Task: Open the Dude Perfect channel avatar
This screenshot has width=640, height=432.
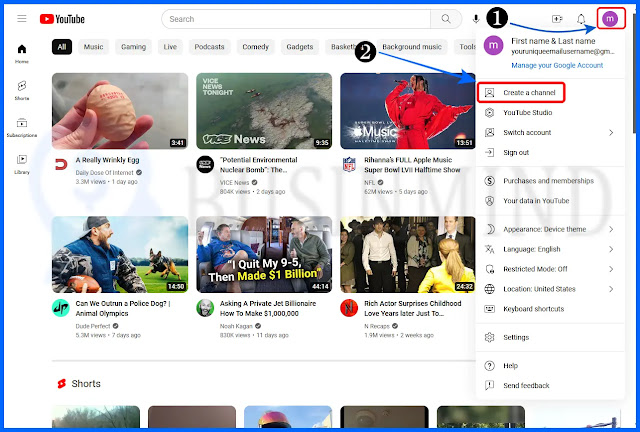Action: pyautogui.click(x=61, y=308)
